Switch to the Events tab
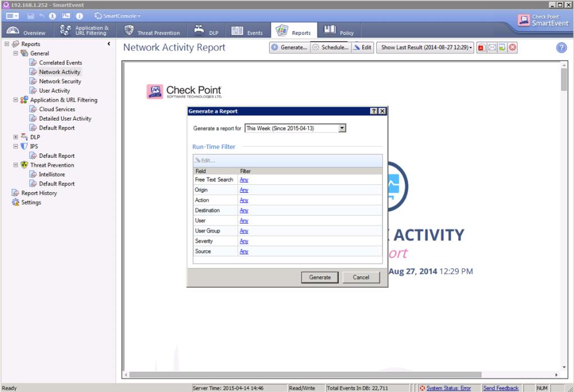Screen dimensions: 574x392 click(x=247, y=30)
